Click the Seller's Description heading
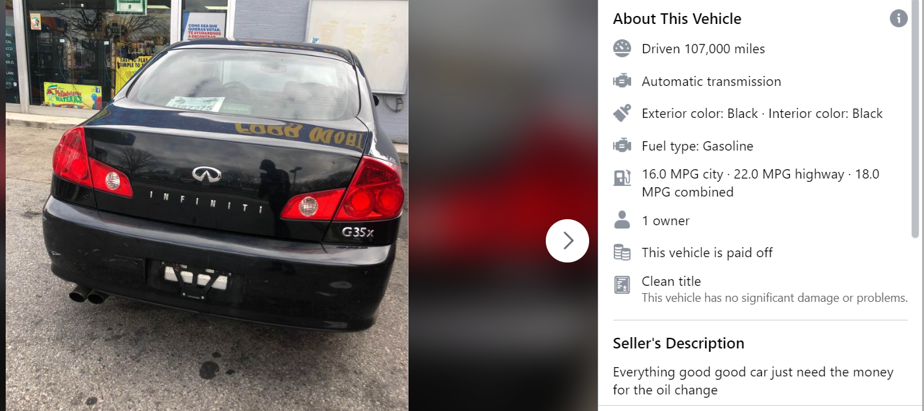The width and height of the screenshot is (924, 411). [x=678, y=343]
